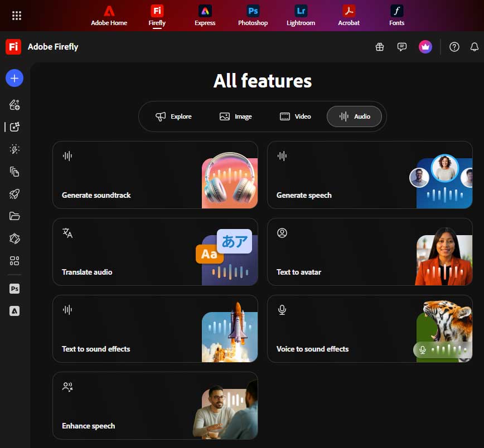484x448 pixels.
Task: Open the Generate soundtrack feature card
Action: (x=128, y=175)
